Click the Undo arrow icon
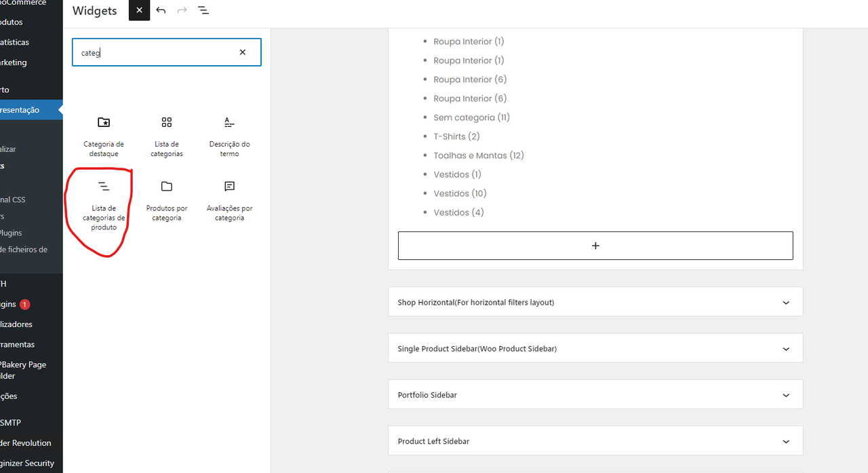This screenshot has height=473, width=868. [x=161, y=11]
